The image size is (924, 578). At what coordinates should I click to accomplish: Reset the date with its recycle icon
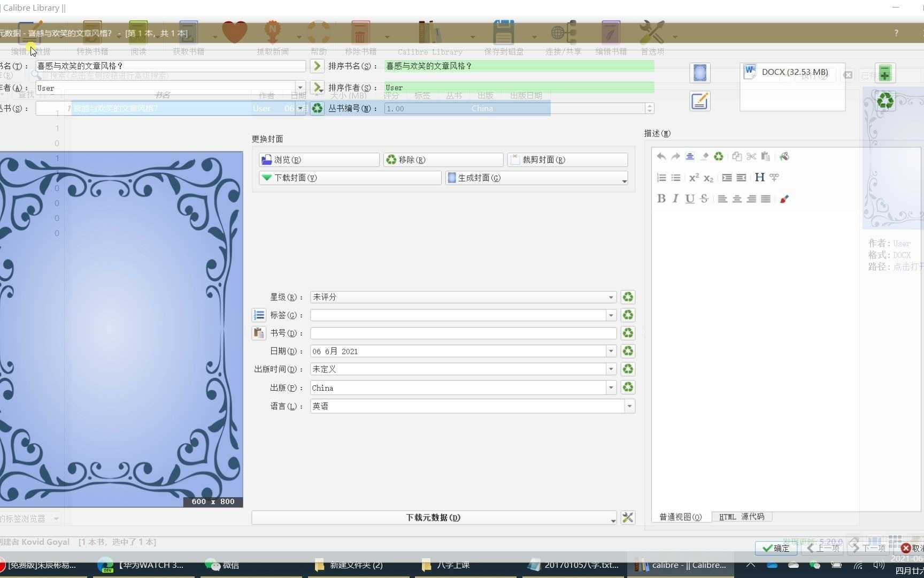628,351
